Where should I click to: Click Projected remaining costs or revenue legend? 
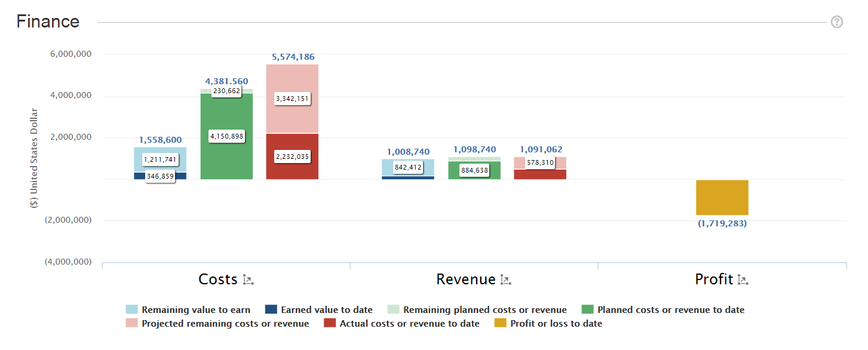(x=225, y=323)
